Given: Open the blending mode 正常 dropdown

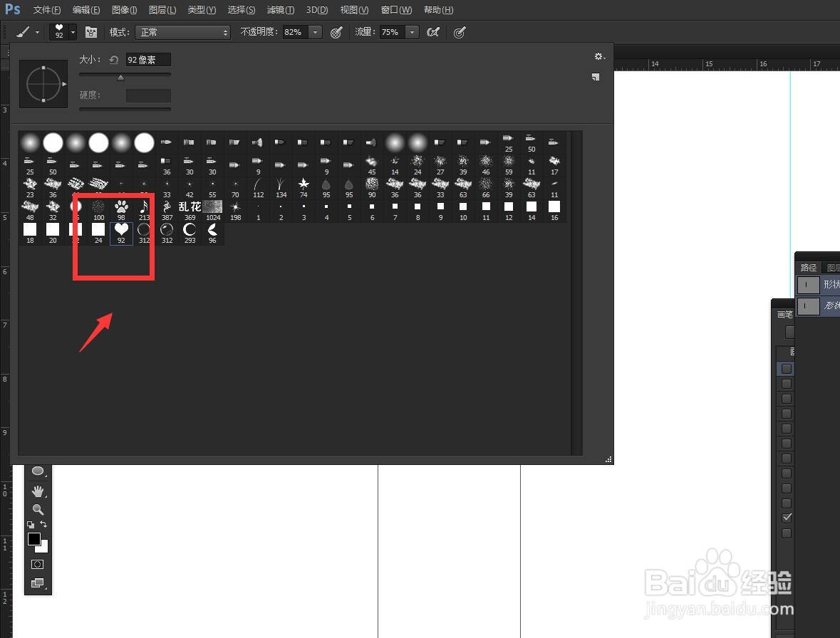Looking at the screenshot, I should [182, 32].
